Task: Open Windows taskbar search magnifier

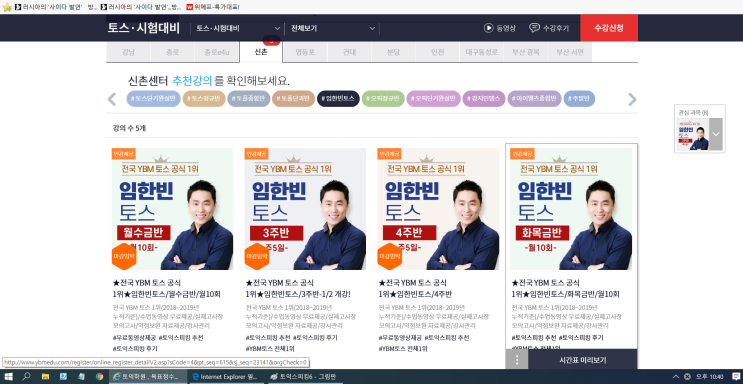Action: (27, 377)
